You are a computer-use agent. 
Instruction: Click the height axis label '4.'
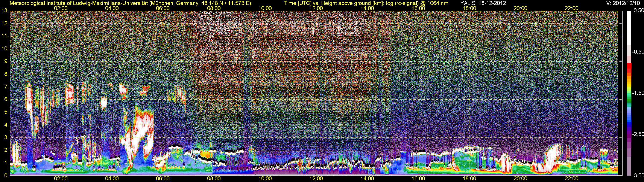[x=6, y=125]
